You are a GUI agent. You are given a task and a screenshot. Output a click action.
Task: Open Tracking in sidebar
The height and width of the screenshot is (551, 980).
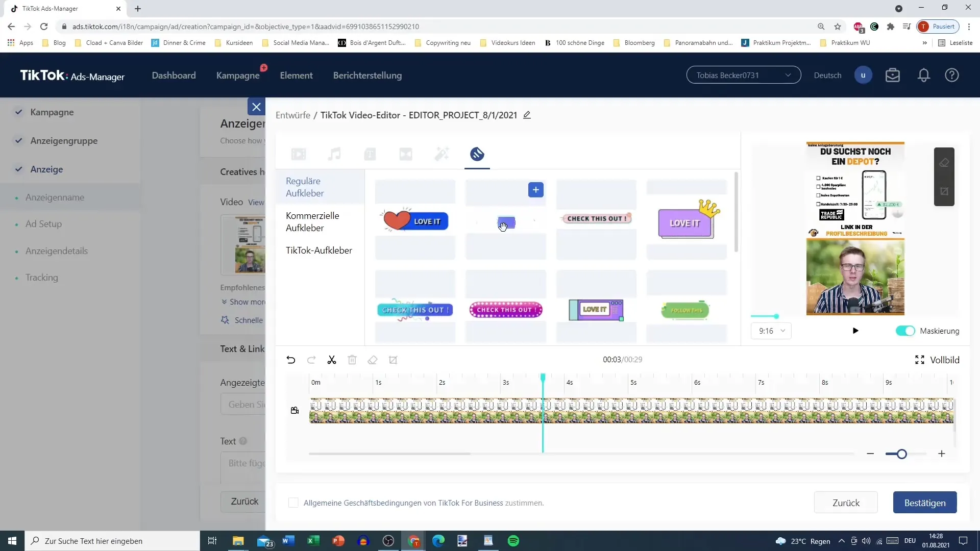(42, 278)
